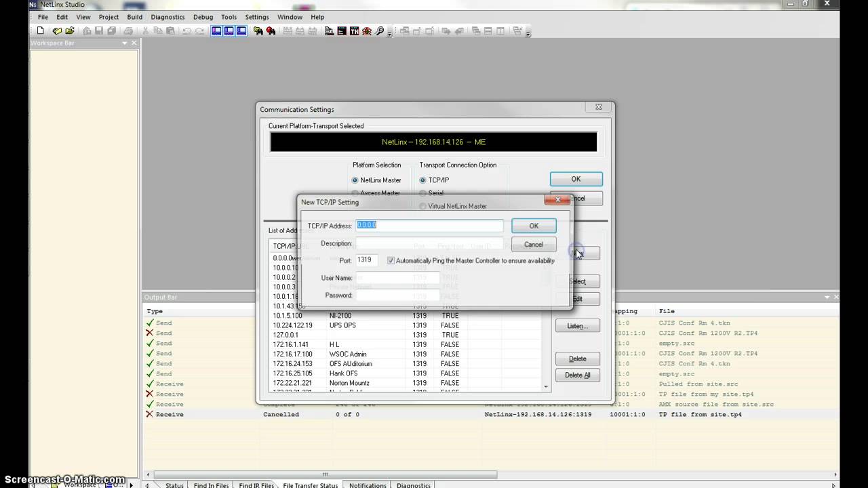Toggle the Automatically Ping the Master Controller checkbox

(391, 260)
